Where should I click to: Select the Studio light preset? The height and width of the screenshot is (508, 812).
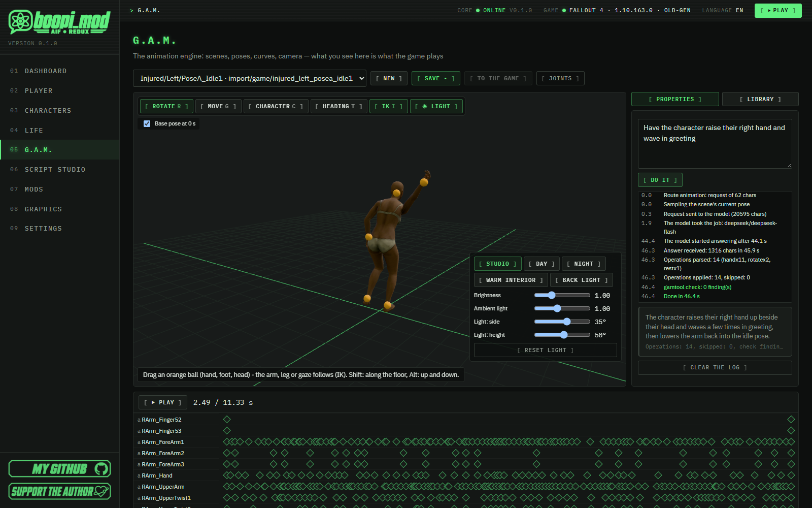point(498,264)
